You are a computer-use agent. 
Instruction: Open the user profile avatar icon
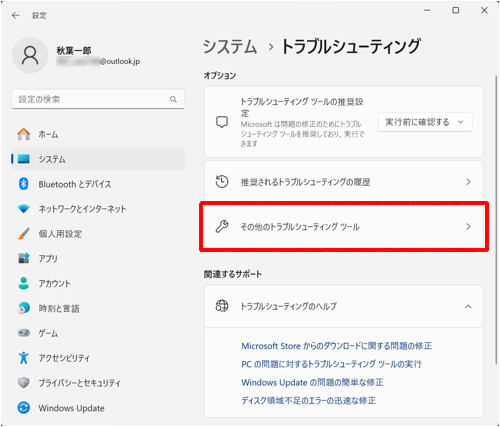30,55
